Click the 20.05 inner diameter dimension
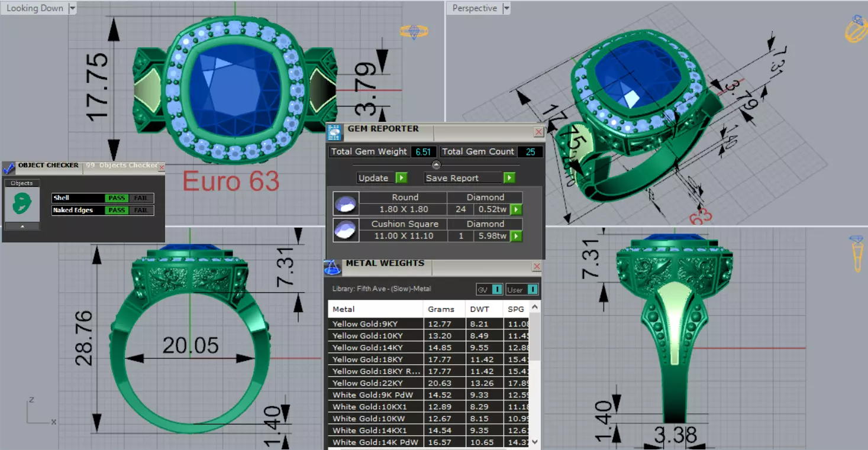868x450 pixels. coord(191,345)
